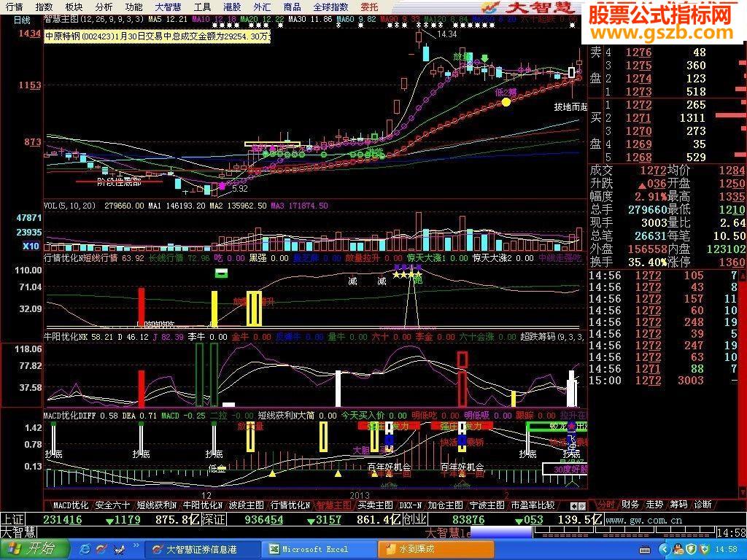Click the 深证 index label

coord(213,519)
